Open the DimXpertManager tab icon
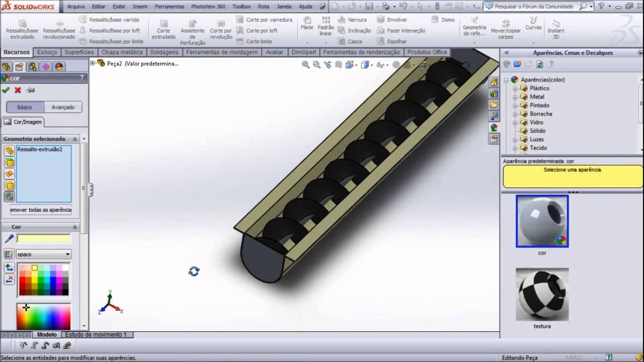The width and height of the screenshot is (644, 362). (x=46, y=66)
